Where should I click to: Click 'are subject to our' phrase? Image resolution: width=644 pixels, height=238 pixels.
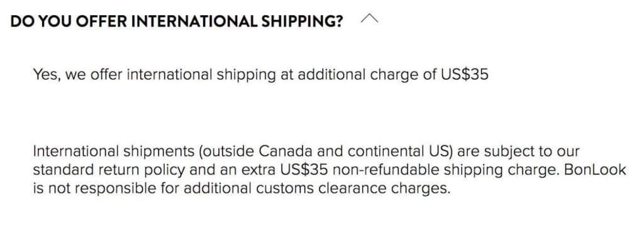click(x=518, y=151)
